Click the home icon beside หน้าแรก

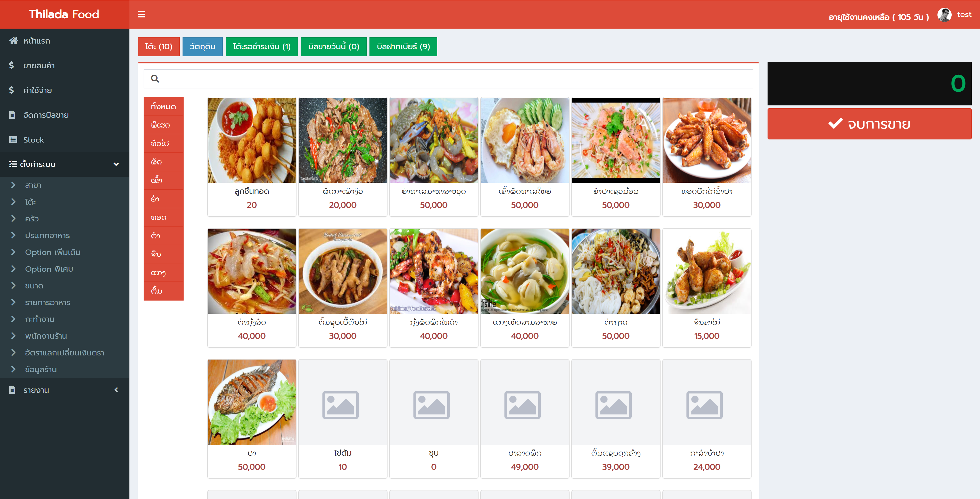tap(14, 41)
